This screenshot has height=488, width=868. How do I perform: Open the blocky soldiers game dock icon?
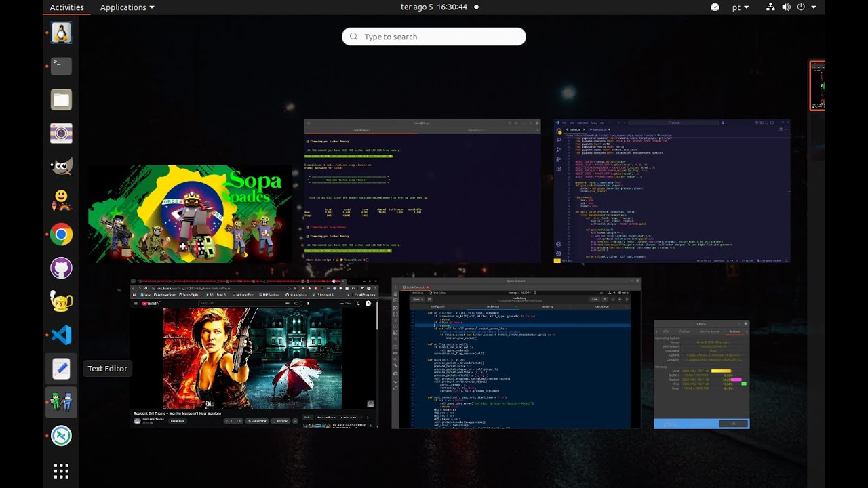pos(61,403)
